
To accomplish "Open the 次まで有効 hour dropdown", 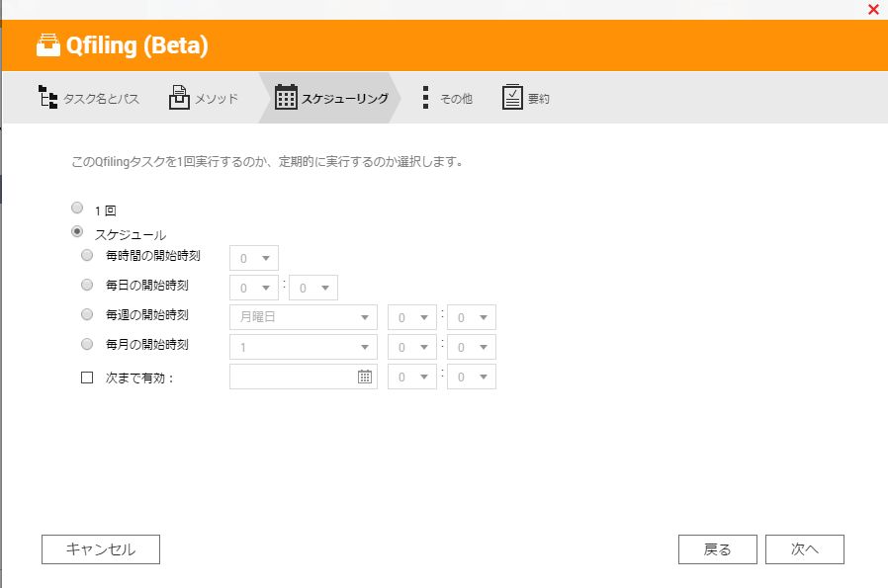I will coord(411,377).
